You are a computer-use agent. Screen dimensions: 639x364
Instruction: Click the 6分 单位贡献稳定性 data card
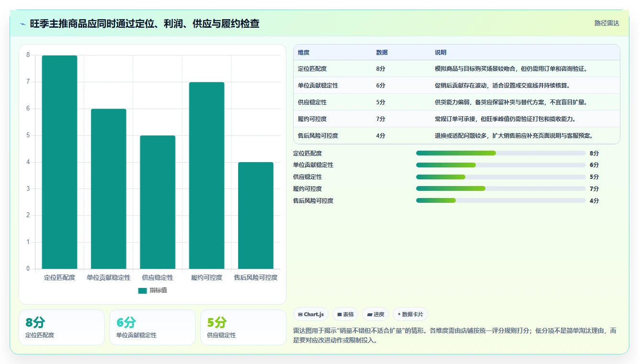pos(153,327)
